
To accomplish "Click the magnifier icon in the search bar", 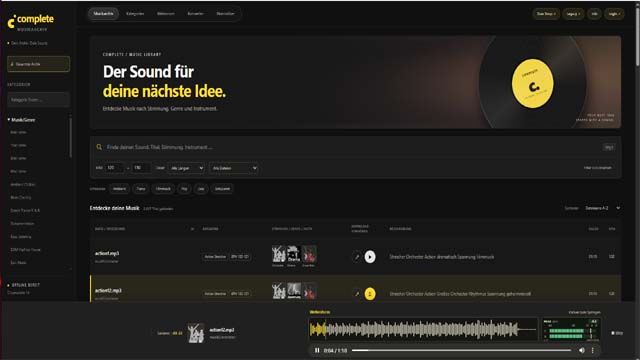I will (99, 147).
